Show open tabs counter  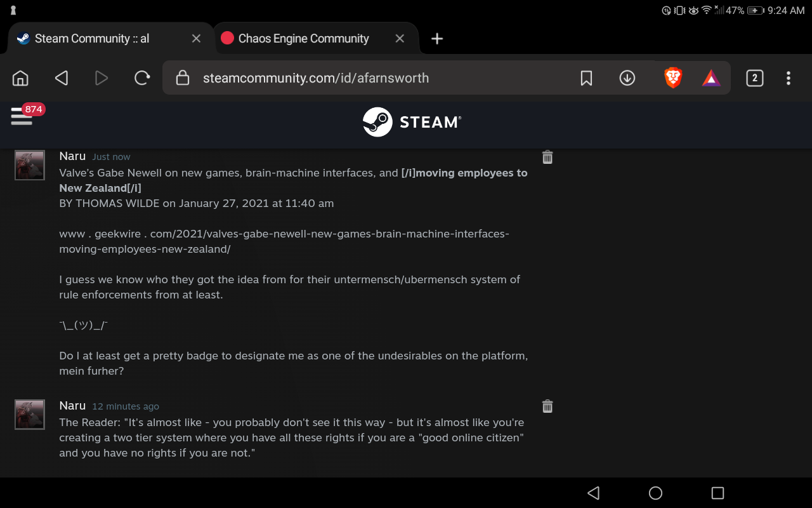[x=754, y=78]
